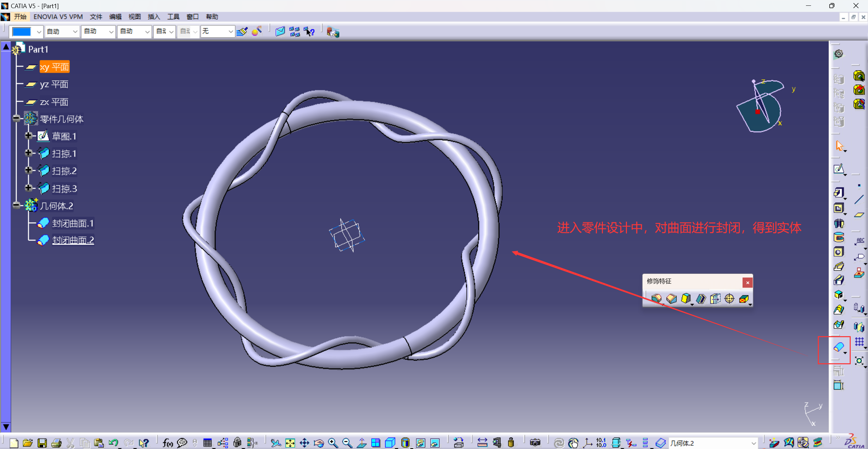868x449 pixels.
Task: Click the Text with Leader ABC icon
Action: coord(859,241)
